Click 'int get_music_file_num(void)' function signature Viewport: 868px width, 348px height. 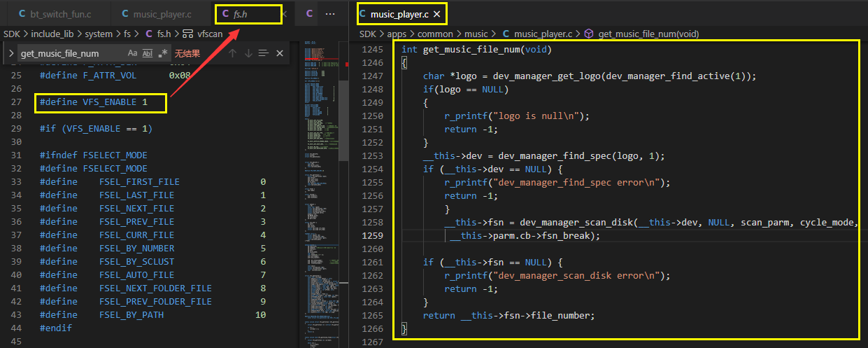(x=476, y=50)
